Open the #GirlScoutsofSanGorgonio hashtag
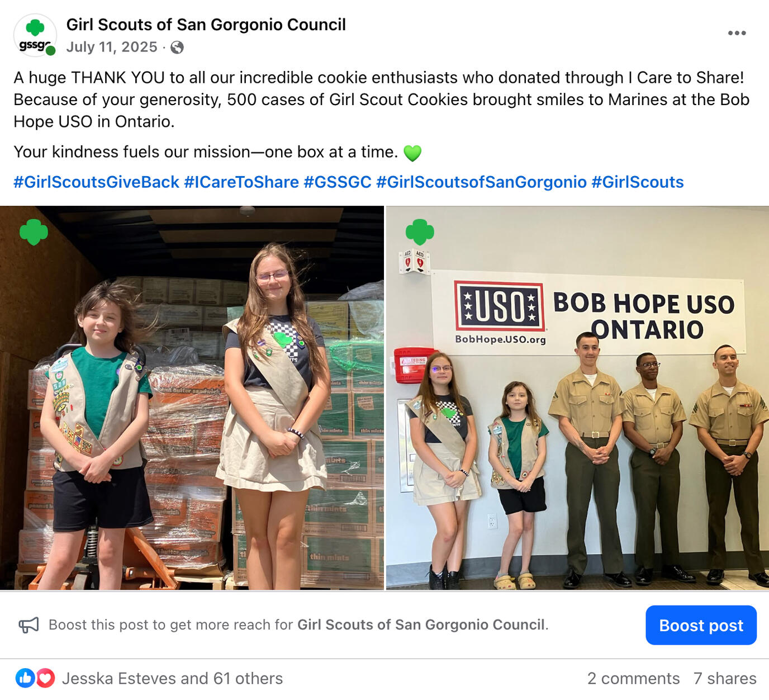 tap(481, 182)
